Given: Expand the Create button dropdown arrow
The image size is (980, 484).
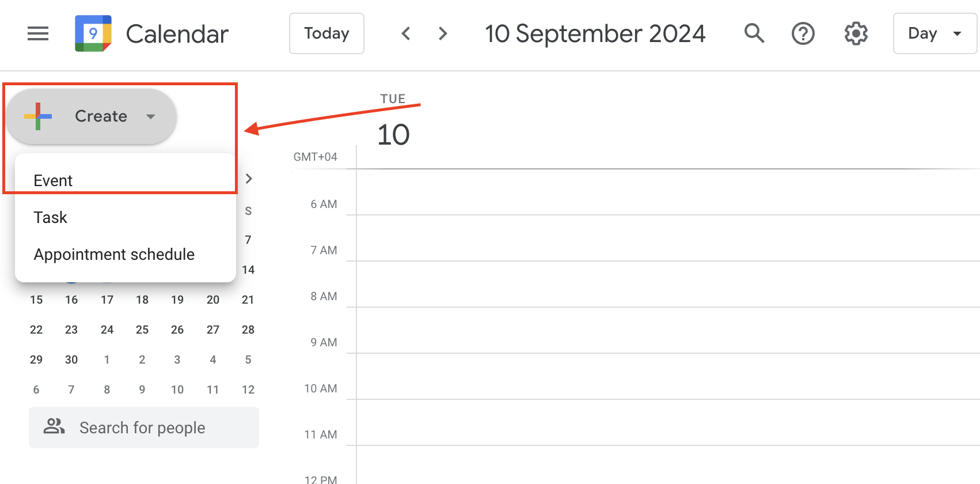Looking at the screenshot, I should coord(151,117).
